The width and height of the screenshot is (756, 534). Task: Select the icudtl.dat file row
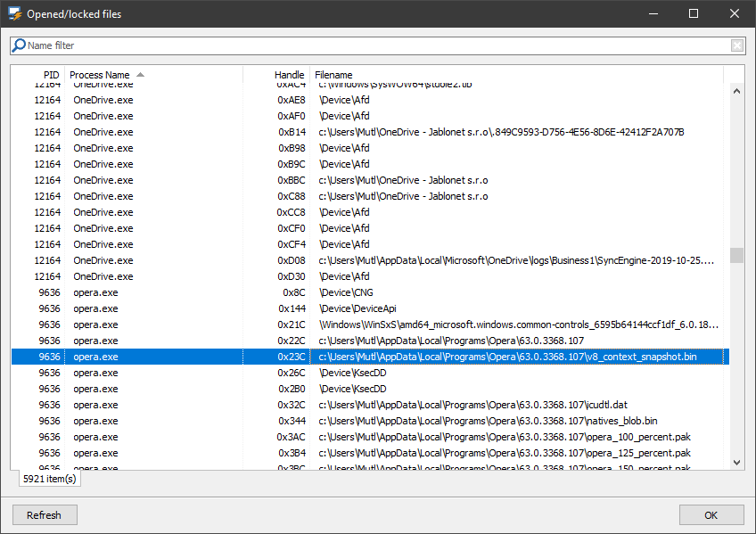370,405
